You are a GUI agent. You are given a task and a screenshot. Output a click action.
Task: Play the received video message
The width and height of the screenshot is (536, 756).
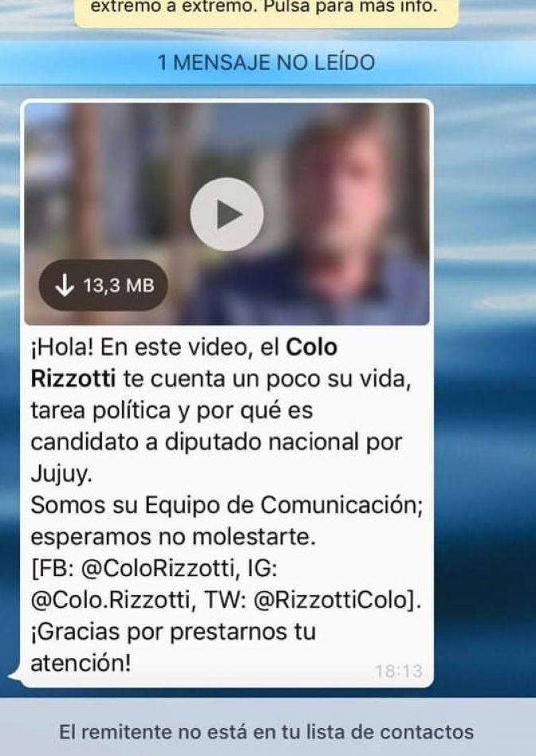click(x=227, y=214)
